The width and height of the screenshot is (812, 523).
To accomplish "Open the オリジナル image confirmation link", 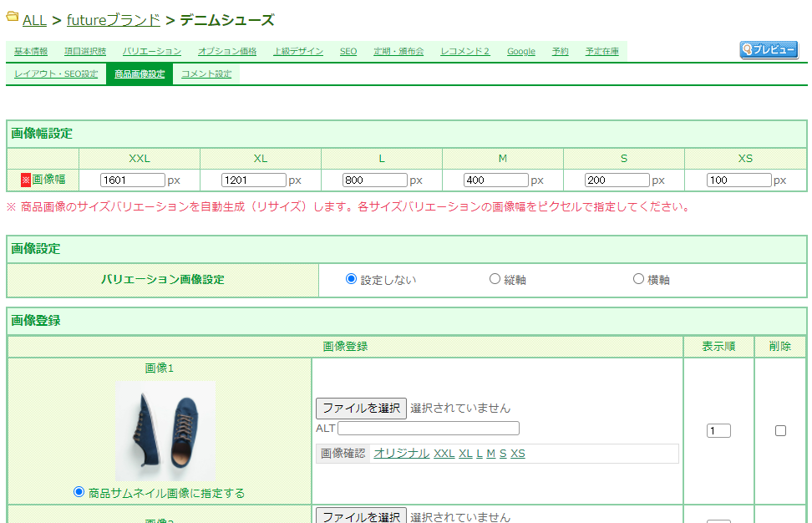I will click(401, 453).
